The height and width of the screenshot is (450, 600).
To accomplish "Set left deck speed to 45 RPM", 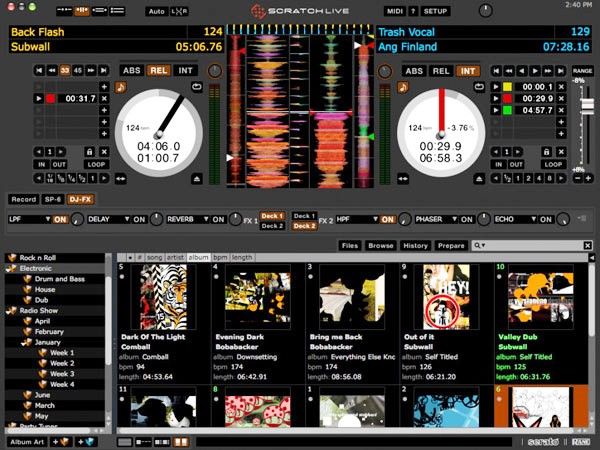I will pos(78,70).
